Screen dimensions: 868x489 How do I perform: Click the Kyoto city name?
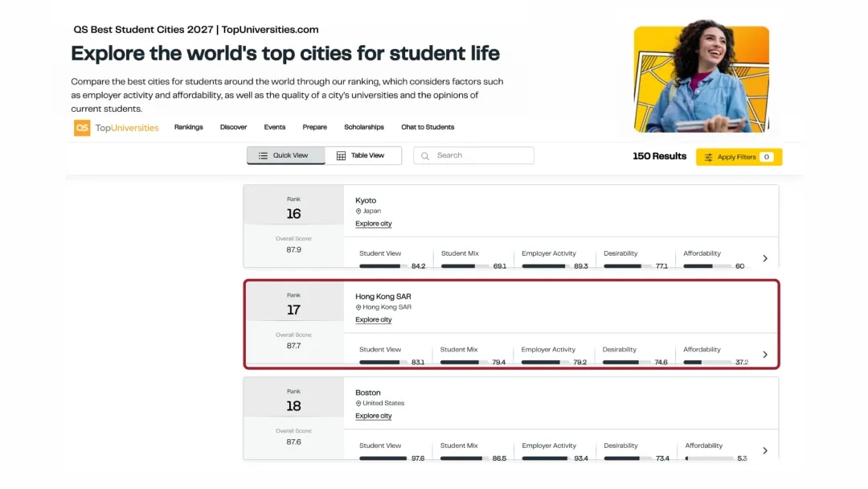[366, 200]
